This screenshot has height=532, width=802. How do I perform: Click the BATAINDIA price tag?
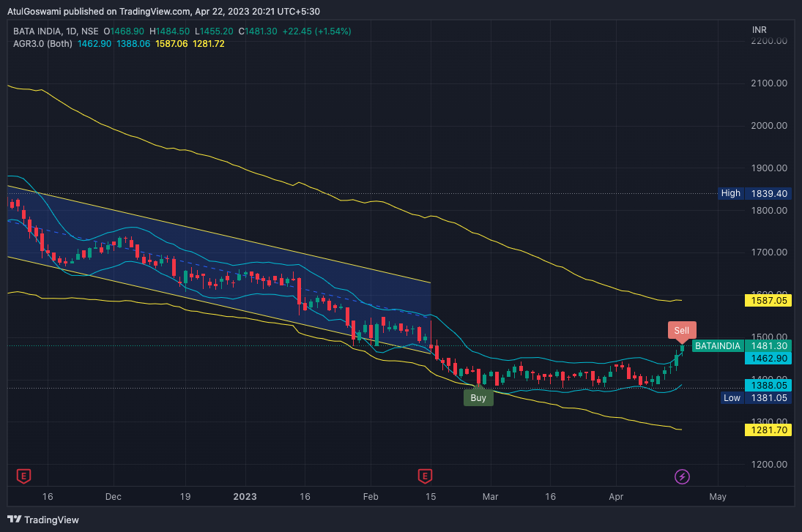coord(718,346)
